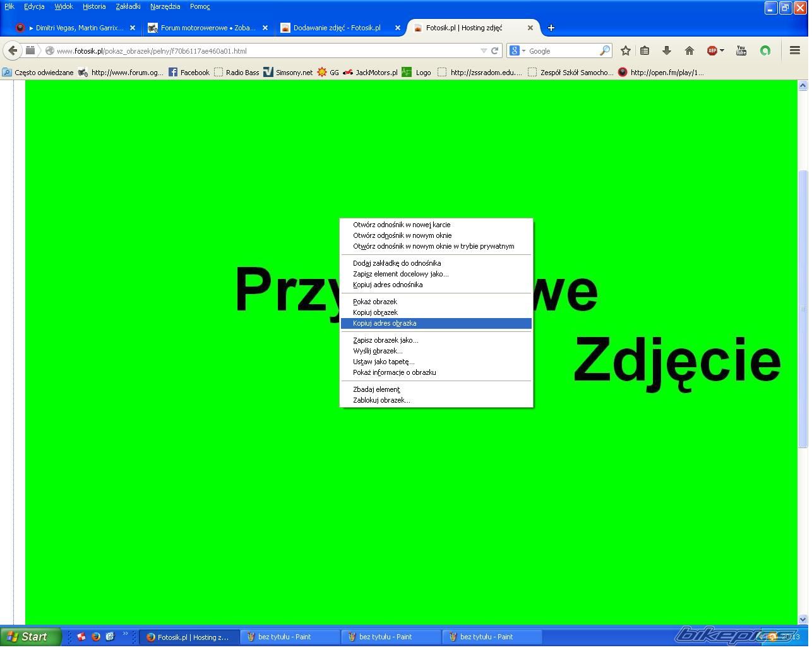The height and width of the screenshot is (650, 812).
Task: Start search with the magnifier icon
Action: pos(604,50)
